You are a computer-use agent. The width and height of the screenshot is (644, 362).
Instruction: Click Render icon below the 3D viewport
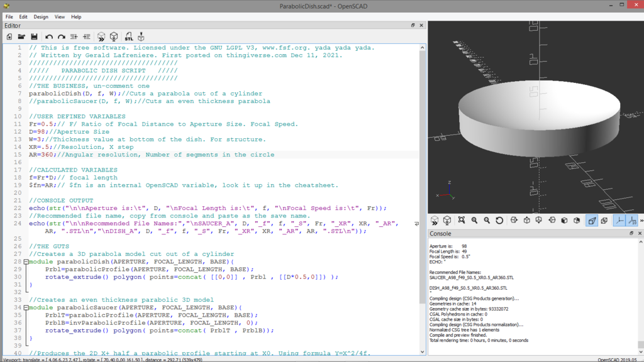click(x=447, y=221)
